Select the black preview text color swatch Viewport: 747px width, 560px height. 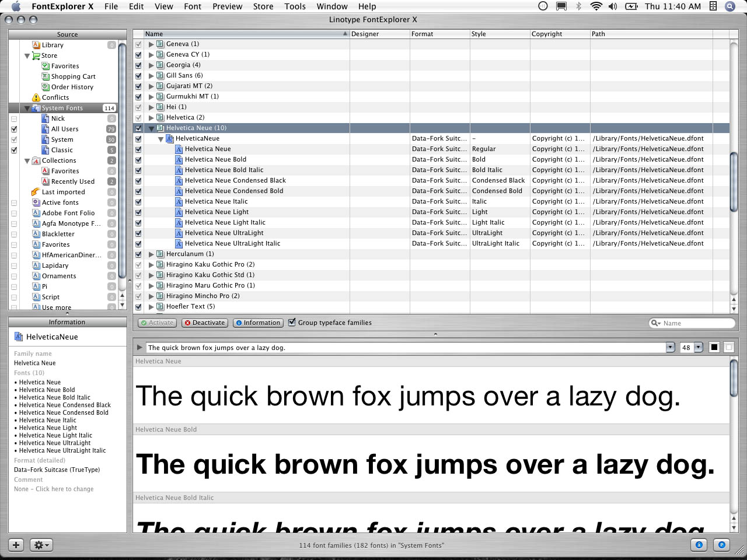click(x=714, y=347)
